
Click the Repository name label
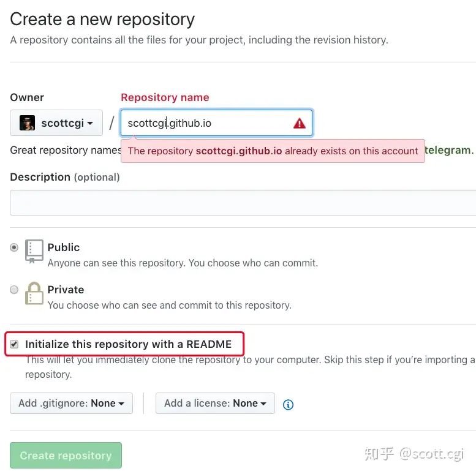(165, 97)
